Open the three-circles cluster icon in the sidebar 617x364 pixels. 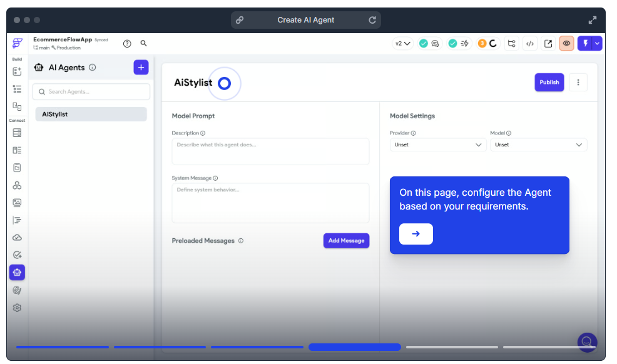(17, 185)
